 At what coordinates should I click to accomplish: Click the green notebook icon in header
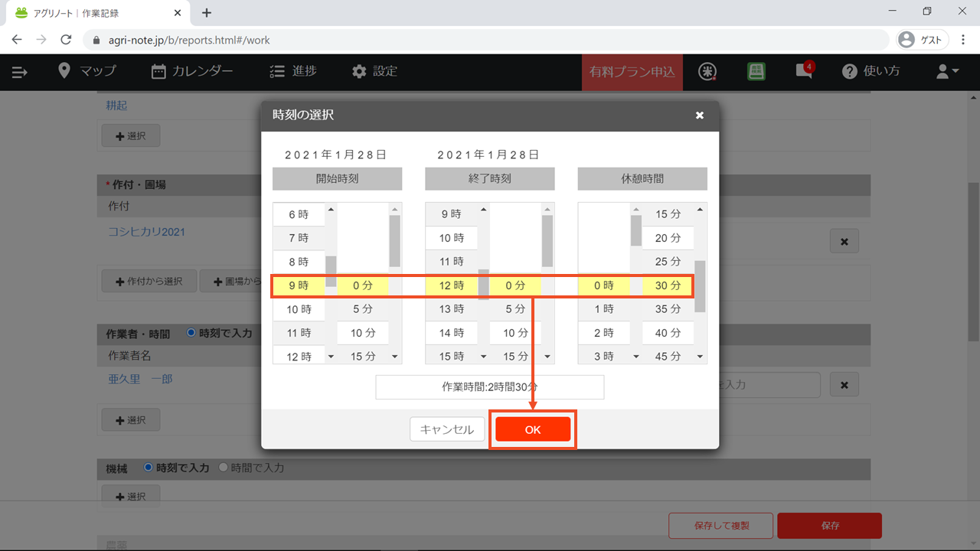point(756,71)
